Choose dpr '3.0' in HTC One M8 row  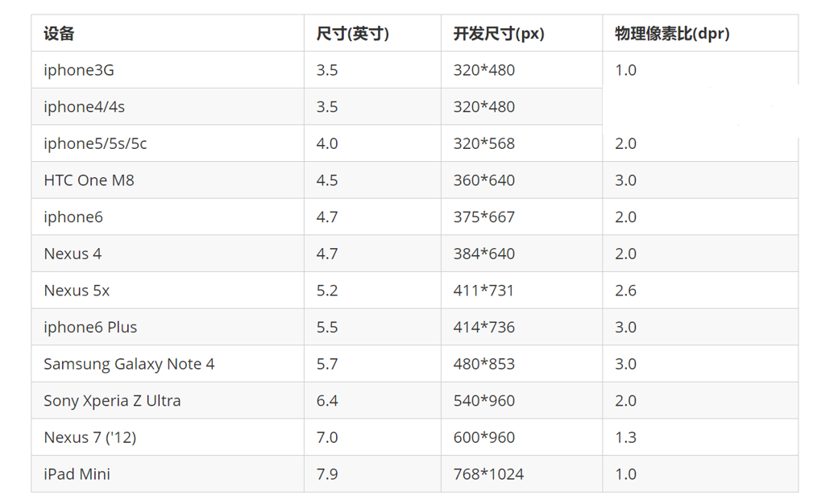626,180
